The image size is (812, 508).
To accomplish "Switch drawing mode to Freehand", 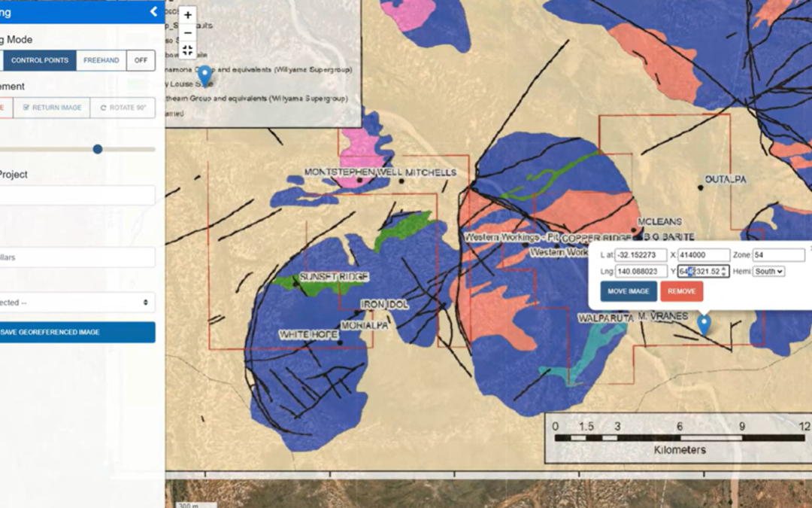I will (x=101, y=59).
